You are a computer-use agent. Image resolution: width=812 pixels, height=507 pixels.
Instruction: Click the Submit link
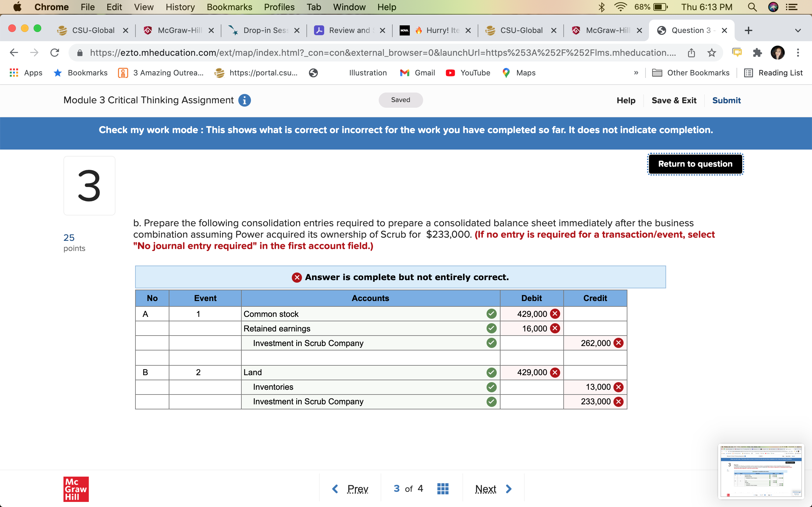[726, 100]
